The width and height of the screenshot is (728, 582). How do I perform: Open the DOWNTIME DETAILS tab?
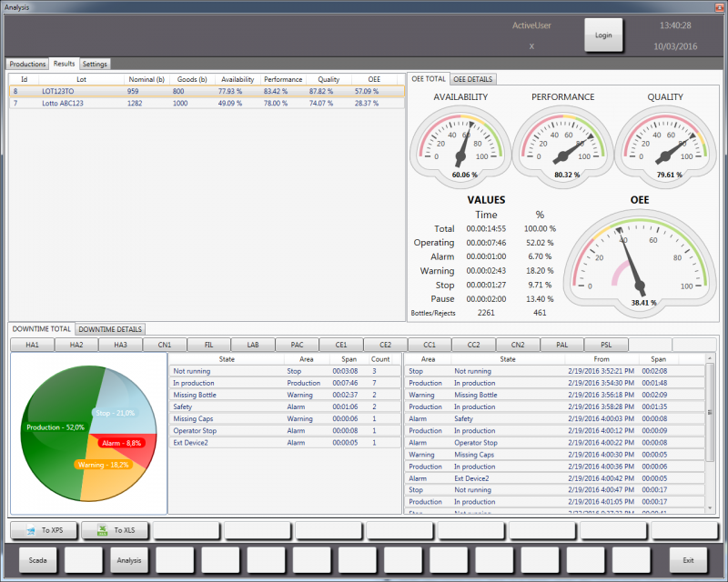(109, 328)
